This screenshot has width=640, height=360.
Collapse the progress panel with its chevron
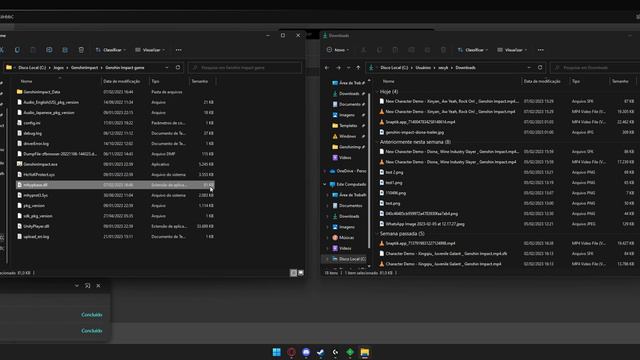tap(77, 286)
